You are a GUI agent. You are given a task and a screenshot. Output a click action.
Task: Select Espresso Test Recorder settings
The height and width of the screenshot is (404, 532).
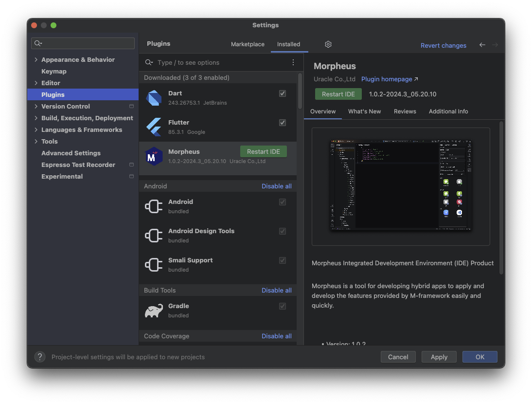pyautogui.click(x=83, y=165)
